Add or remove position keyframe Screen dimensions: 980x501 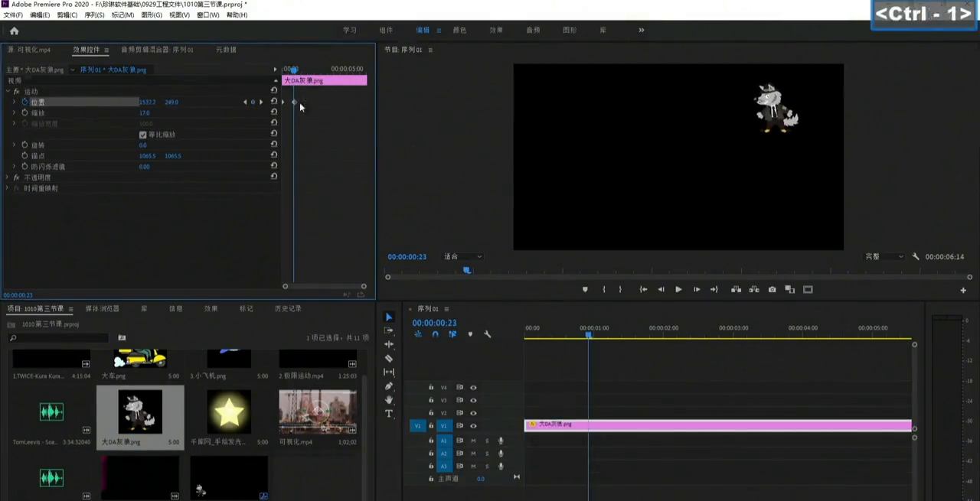[x=253, y=102]
